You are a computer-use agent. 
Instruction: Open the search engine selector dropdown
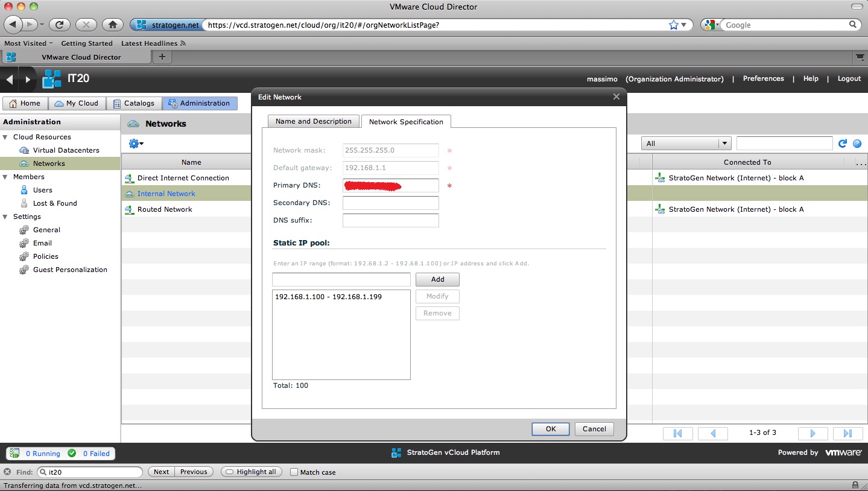pos(712,25)
